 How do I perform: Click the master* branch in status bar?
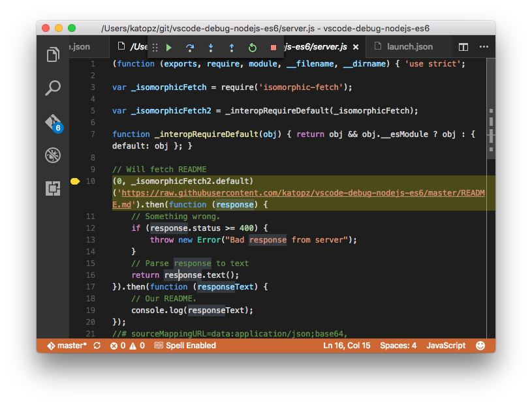click(67, 346)
